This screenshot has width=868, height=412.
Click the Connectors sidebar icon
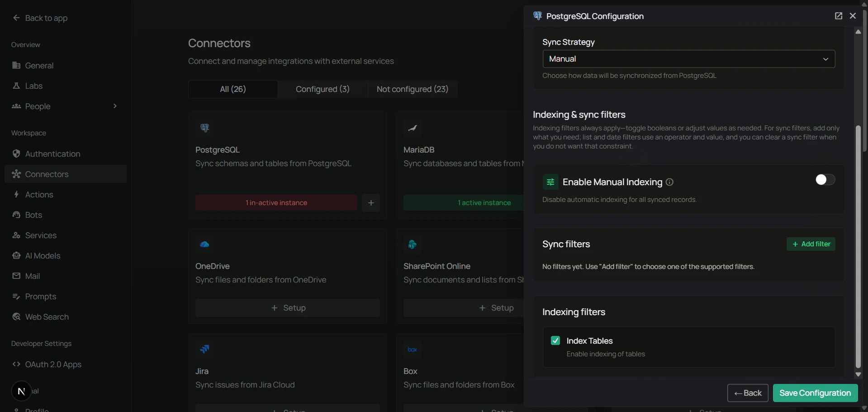[x=16, y=174]
